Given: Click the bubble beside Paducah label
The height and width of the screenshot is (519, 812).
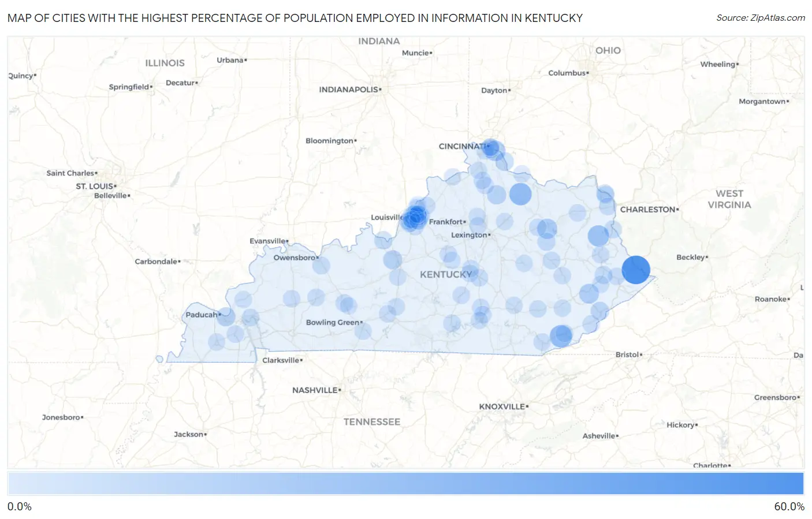Looking at the screenshot, I should point(226,317).
